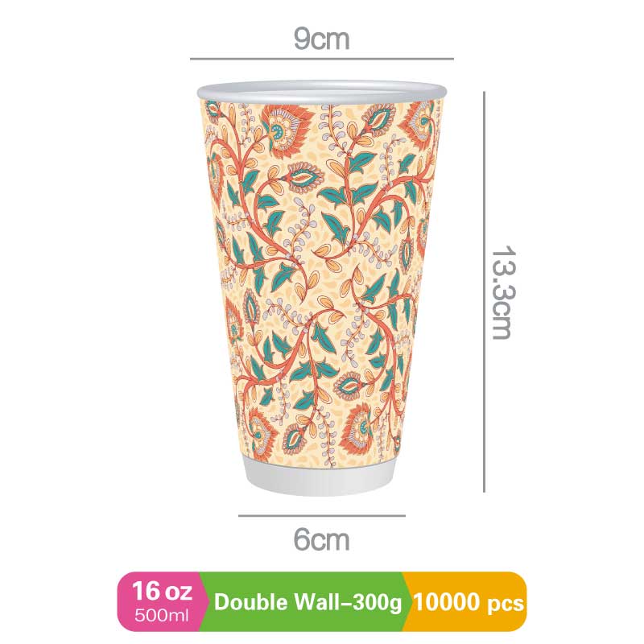
Task: Click the 6cm bottom width label
Action: [321, 539]
